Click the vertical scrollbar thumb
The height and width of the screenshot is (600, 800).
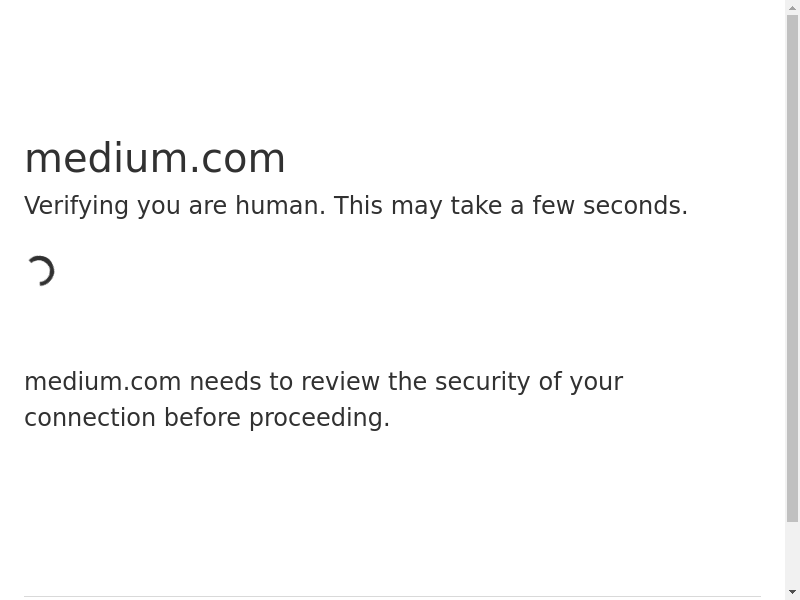(x=793, y=268)
